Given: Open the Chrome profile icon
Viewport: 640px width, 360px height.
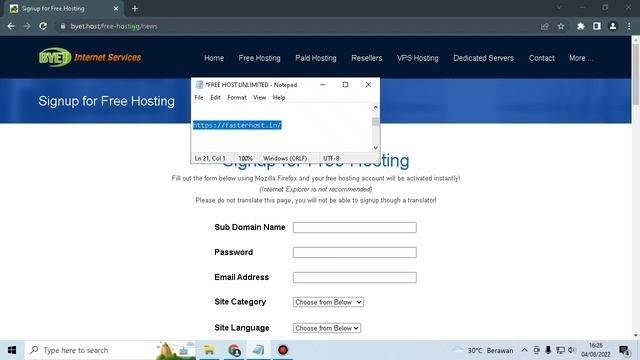Looking at the screenshot, I should pos(613,26).
